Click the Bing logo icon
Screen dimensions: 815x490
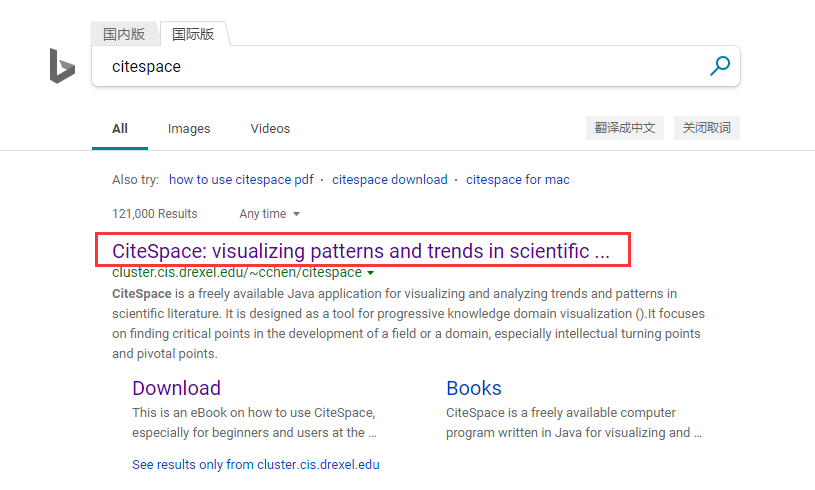click(x=62, y=66)
